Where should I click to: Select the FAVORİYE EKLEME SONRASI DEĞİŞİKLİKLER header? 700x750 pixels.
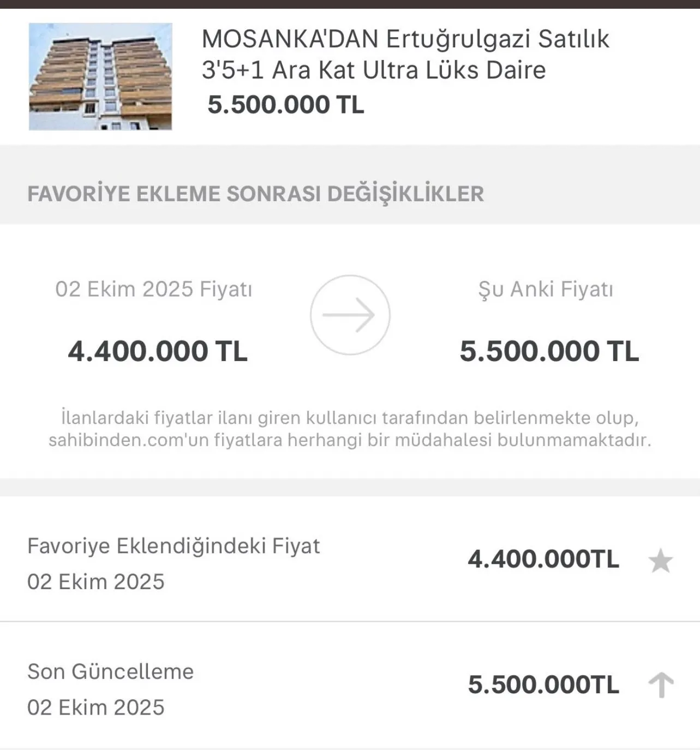point(255,194)
